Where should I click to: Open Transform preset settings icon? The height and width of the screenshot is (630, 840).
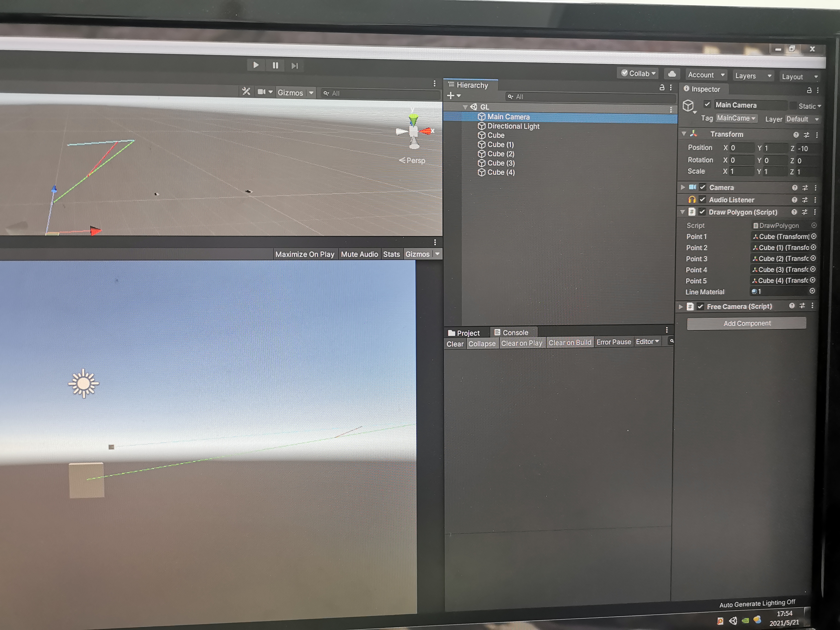pos(806,135)
